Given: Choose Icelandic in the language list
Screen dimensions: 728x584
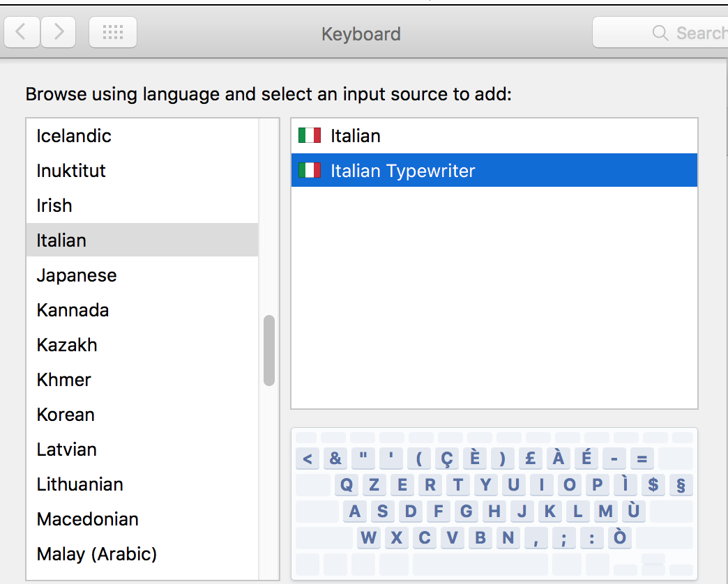Looking at the screenshot, I should pos(74,136).
